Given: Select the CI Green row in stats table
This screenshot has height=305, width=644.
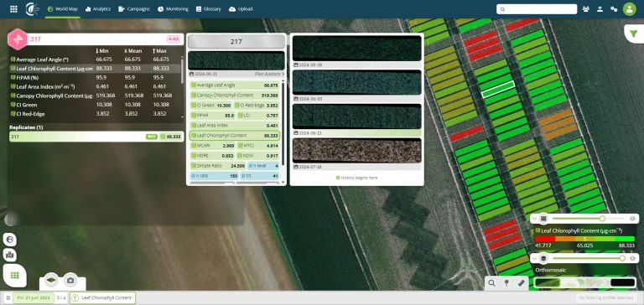Looking at the screenshot, I should pyautogui.click(x=96, y=105).
